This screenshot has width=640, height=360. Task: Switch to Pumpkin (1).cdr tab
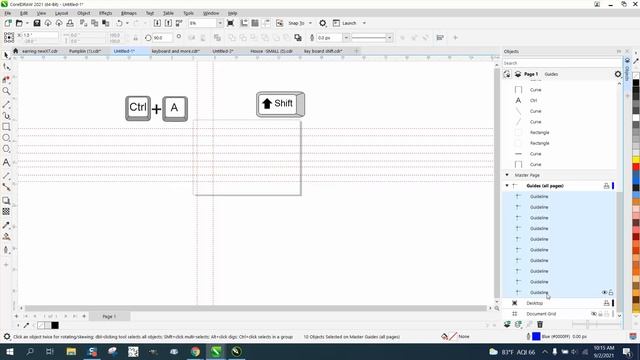85,51
